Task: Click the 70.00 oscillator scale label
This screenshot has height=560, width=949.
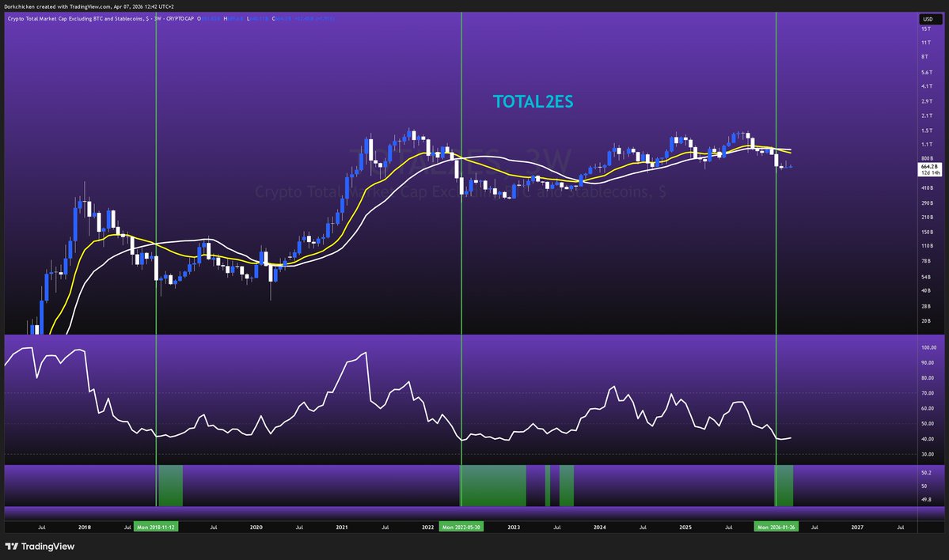Action: pos(928,393)
